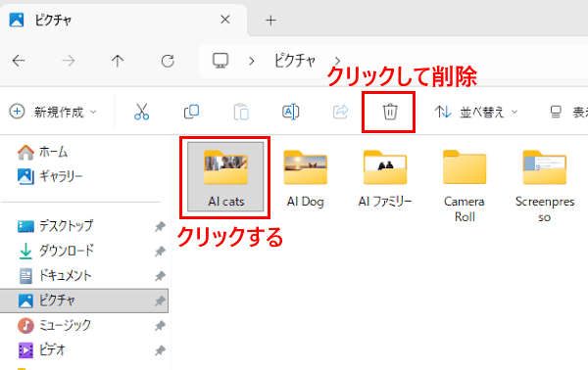The width and height of the screenshot is (588, 370).
Task: Open the 表示 view menu
Action: 567,112
